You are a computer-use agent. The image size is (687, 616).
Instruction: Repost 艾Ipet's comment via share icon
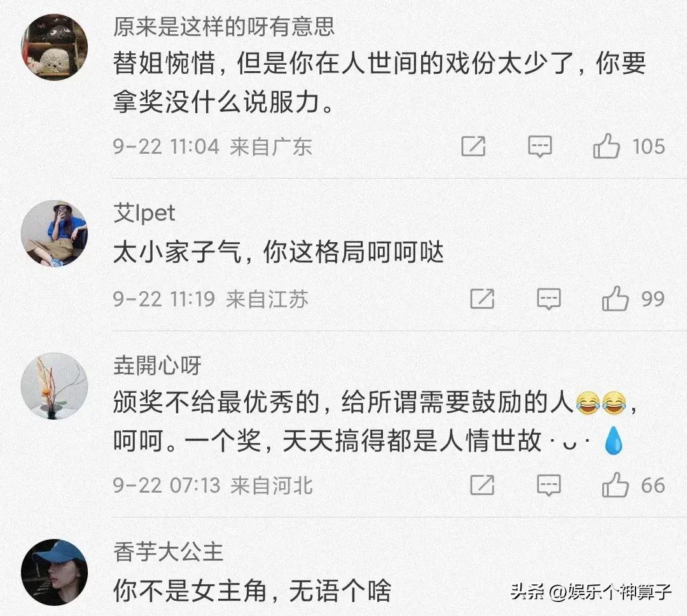point(482,299)
